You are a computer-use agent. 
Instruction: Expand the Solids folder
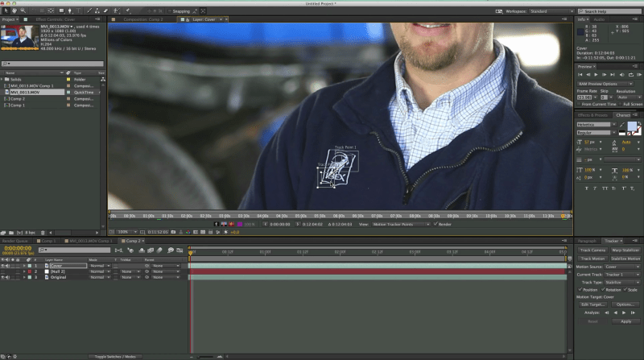pos(2,79)
